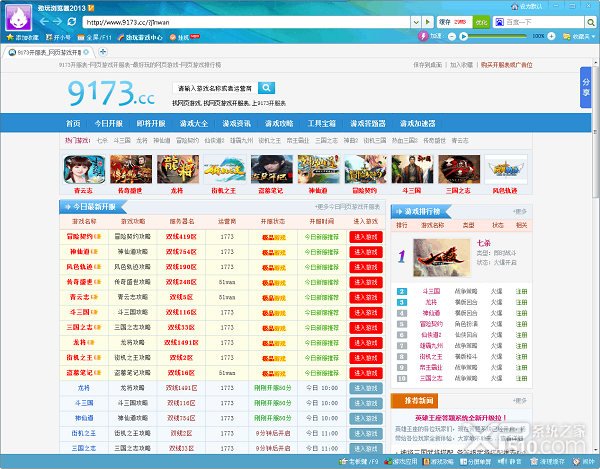Toggle 静音 mute in status bar

[510, 462]
